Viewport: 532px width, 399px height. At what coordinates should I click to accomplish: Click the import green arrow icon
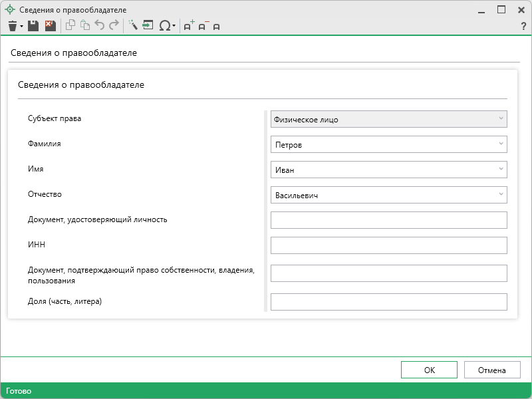point(148,26)
